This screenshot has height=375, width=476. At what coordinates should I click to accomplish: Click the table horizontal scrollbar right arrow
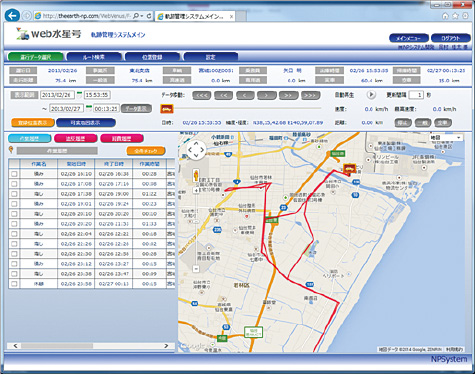point(166,346)
